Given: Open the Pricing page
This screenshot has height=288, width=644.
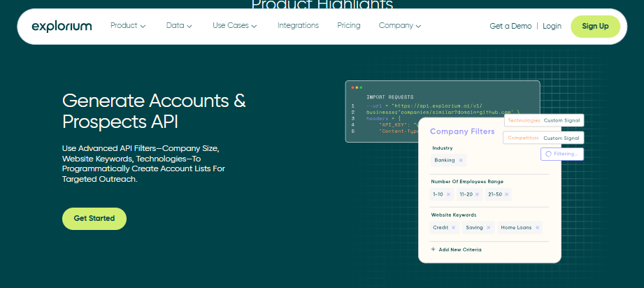Looking at the screenshot, I should pos(349,25).
